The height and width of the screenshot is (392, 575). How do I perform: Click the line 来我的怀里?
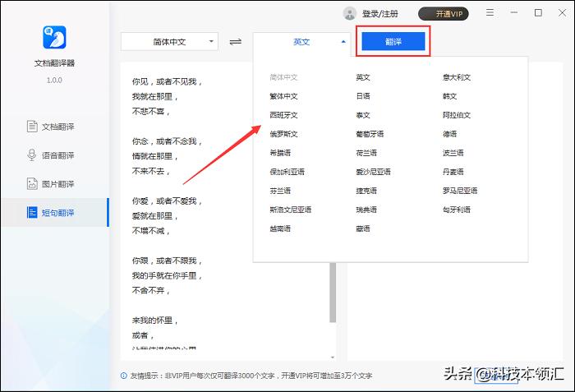[x=155, y=321]
